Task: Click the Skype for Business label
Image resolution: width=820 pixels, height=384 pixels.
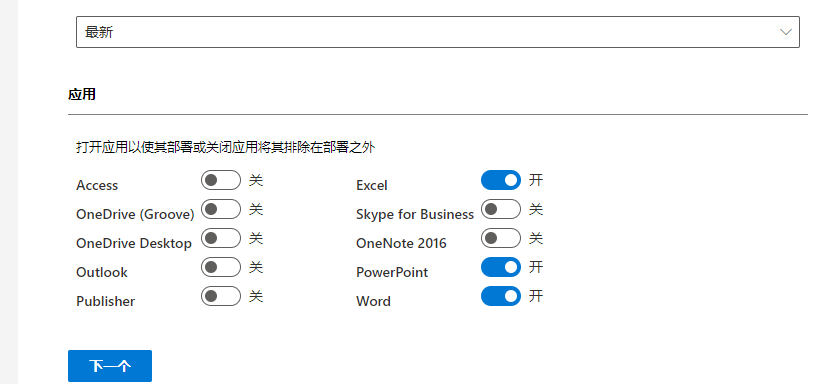Action: click(415, 214)
